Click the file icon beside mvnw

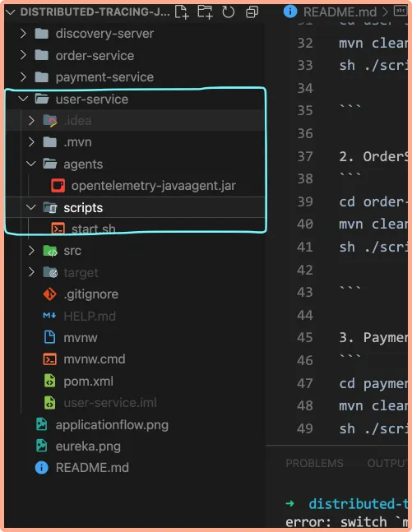49,337
